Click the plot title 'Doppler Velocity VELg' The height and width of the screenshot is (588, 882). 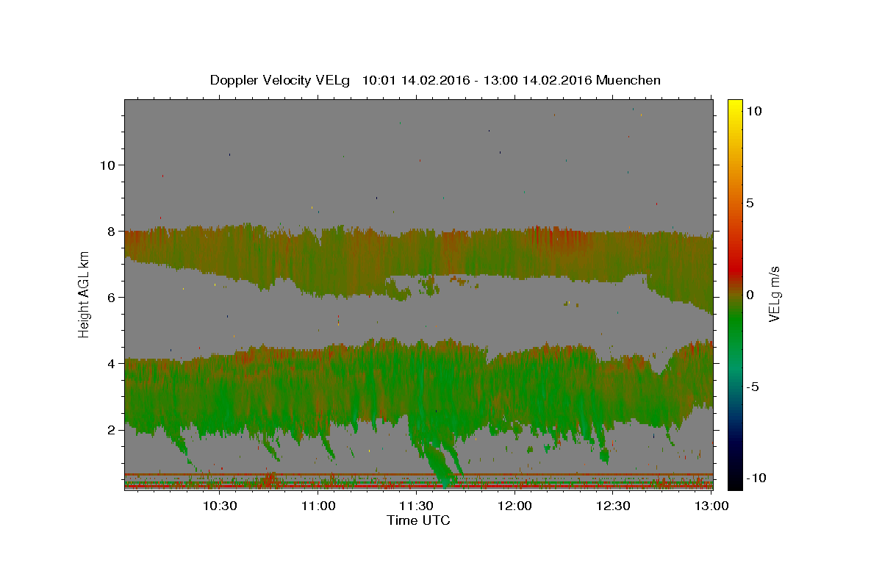[280, 80]
